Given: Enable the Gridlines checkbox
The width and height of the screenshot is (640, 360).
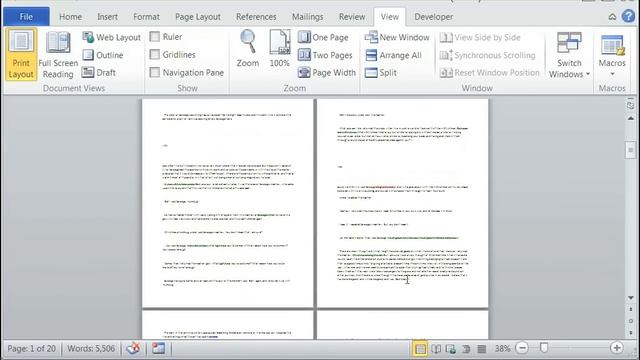Looking at the screenshot, I should click(x=155, y=54).
